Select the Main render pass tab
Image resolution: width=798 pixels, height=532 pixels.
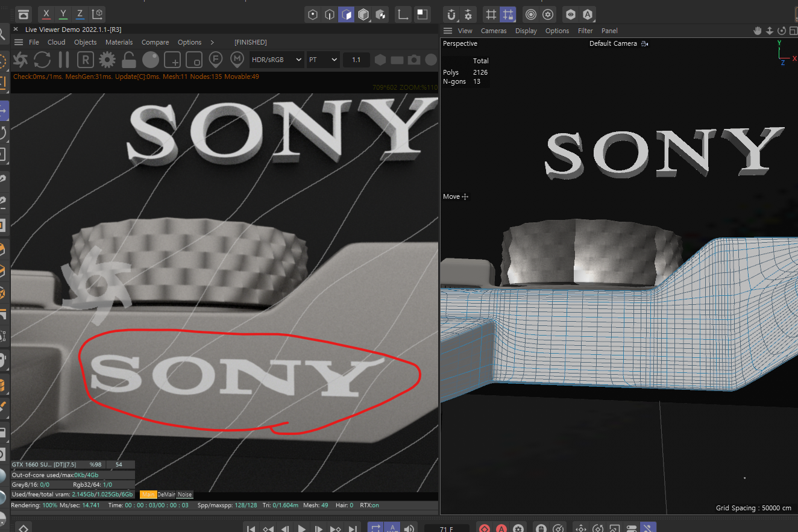[148, 494]
